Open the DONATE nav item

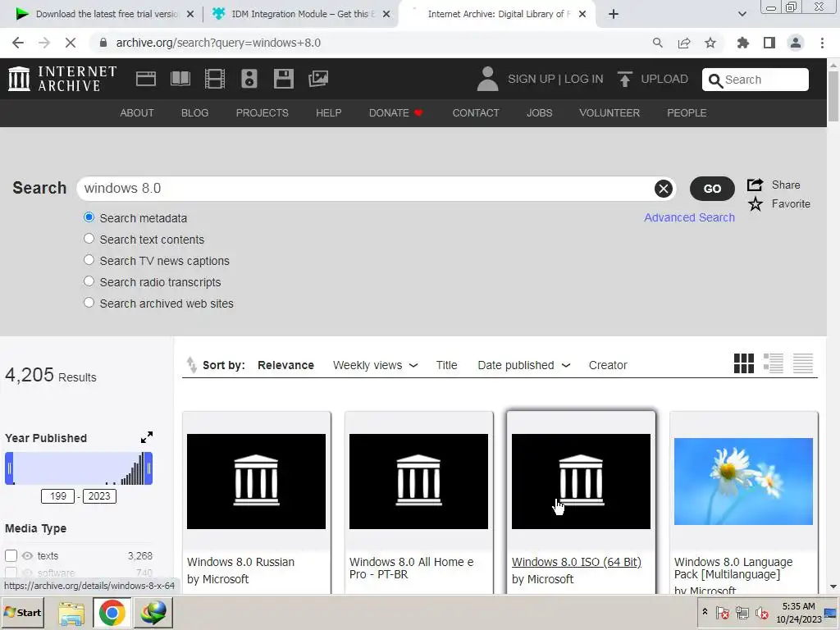[x=395, y=113]
